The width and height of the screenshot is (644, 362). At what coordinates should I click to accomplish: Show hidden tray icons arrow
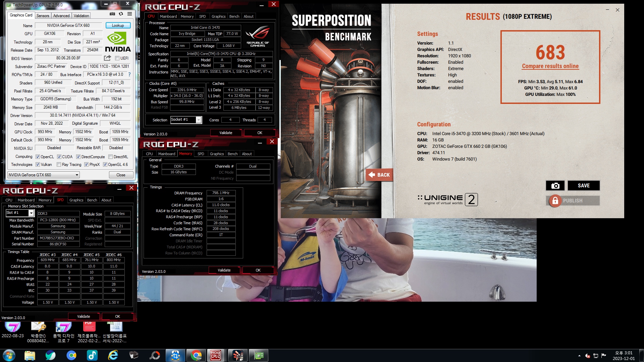(x=579, y=356)
